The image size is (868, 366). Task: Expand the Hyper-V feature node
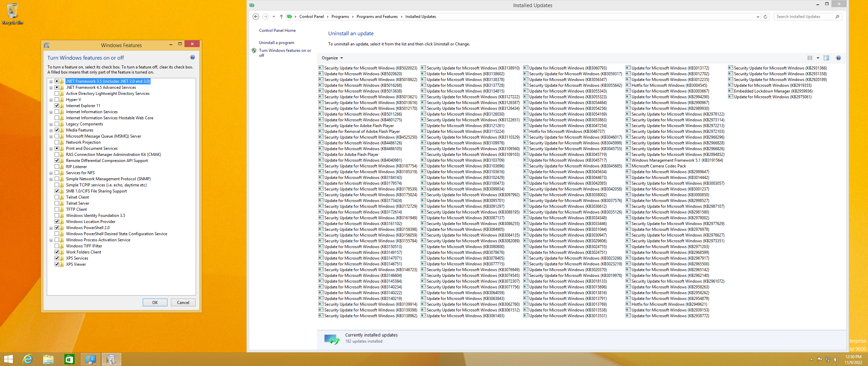(51, 100)
